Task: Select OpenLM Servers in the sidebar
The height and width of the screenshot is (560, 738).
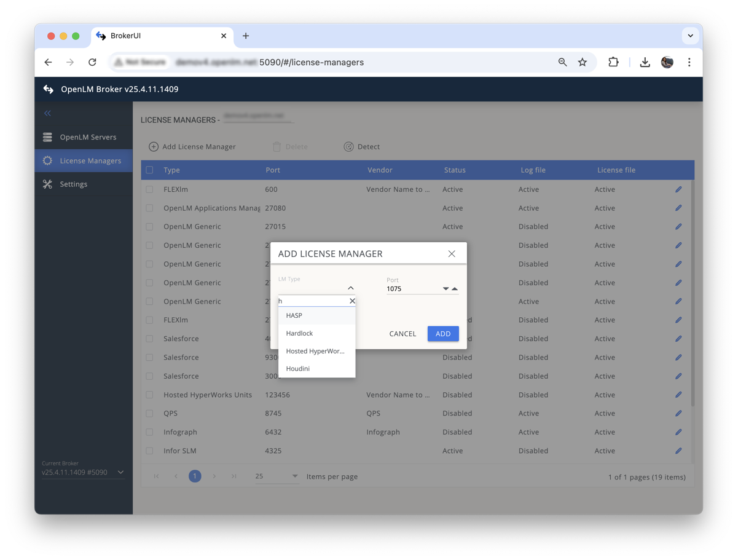Action: tap(47, 136)
